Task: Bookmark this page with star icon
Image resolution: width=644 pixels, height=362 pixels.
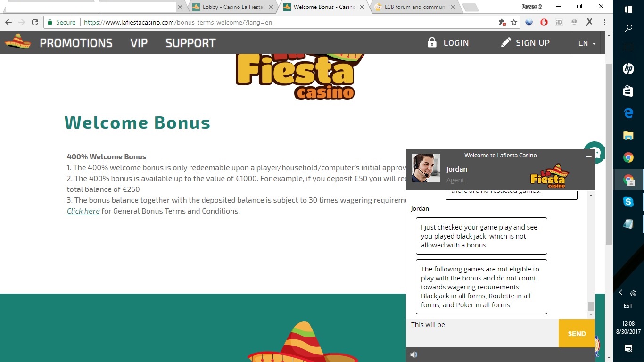Action: pos(514,22)
